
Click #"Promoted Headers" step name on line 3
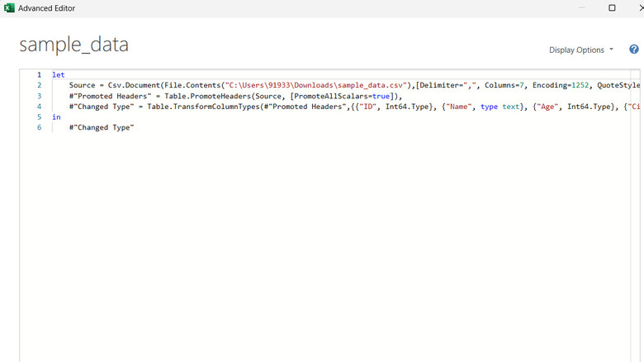(x=110, y=96)
